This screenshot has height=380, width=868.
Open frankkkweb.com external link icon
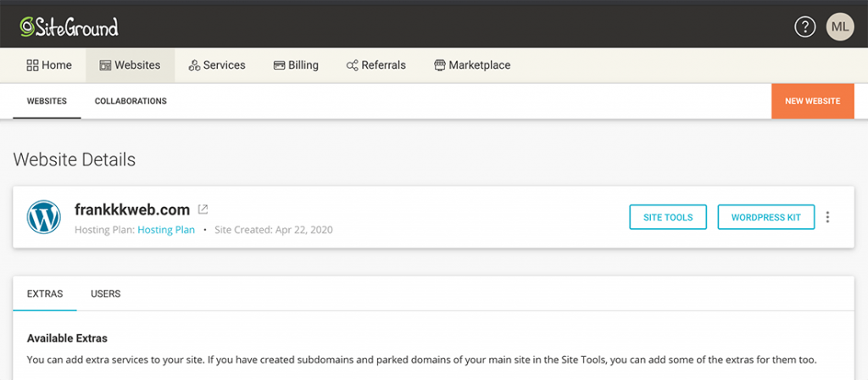(x=203, y=210)
